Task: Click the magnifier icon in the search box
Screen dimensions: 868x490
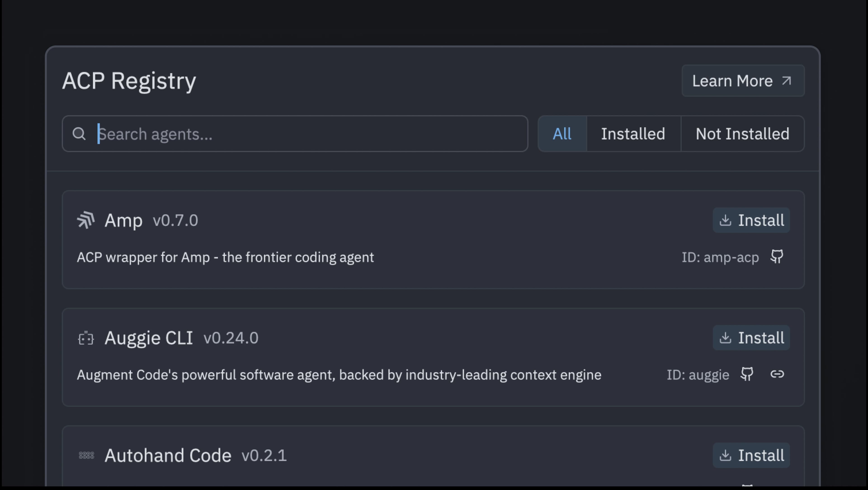Action: [x=79, y=134]
